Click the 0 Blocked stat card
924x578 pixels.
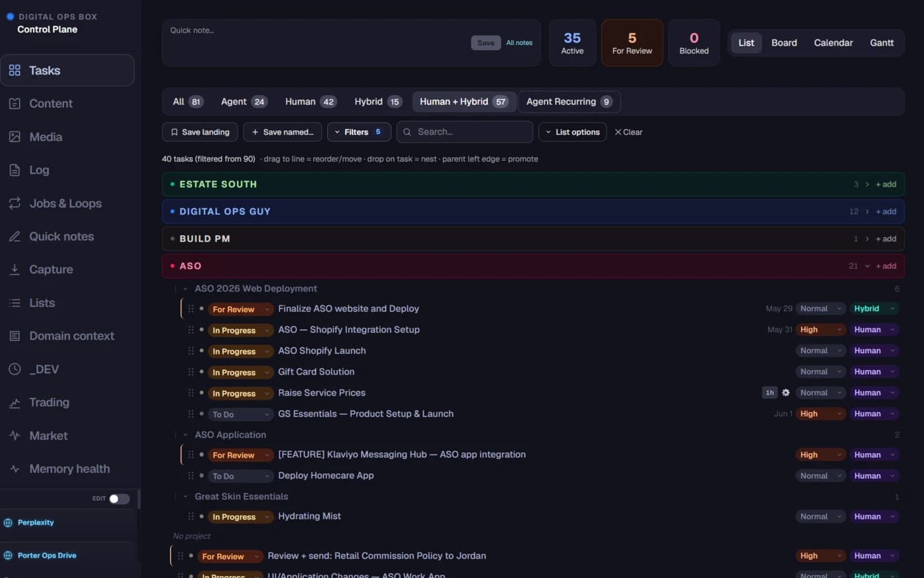[x=694, y=43]
